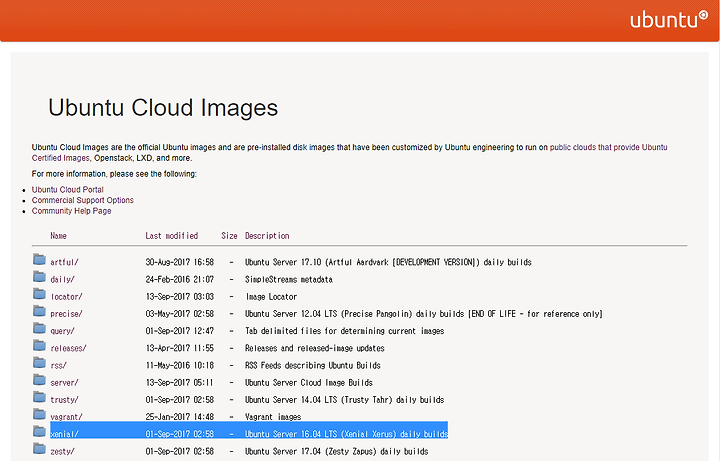The image size is (720, 461).
Task: Click the folder icon beside server/
Action: (39, 380)
